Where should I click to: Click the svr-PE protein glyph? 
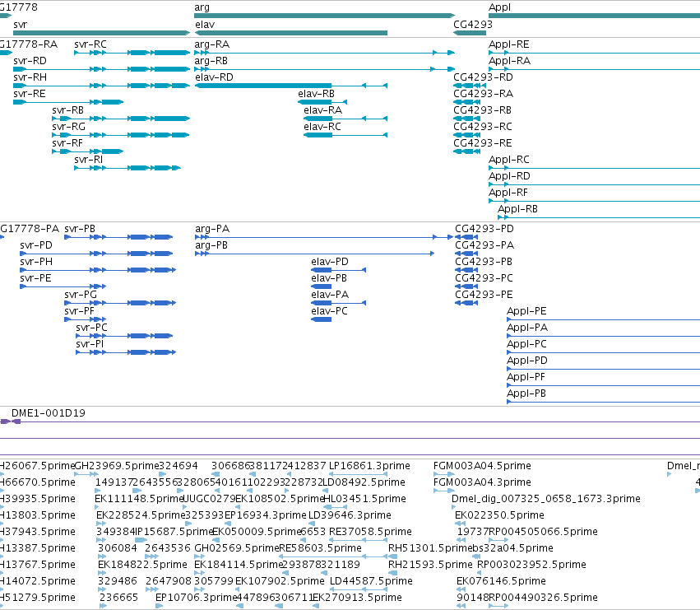pos(63,286)
